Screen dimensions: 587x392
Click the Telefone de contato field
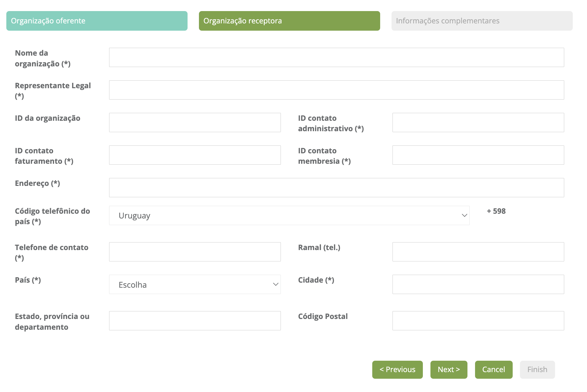[195, 252]
